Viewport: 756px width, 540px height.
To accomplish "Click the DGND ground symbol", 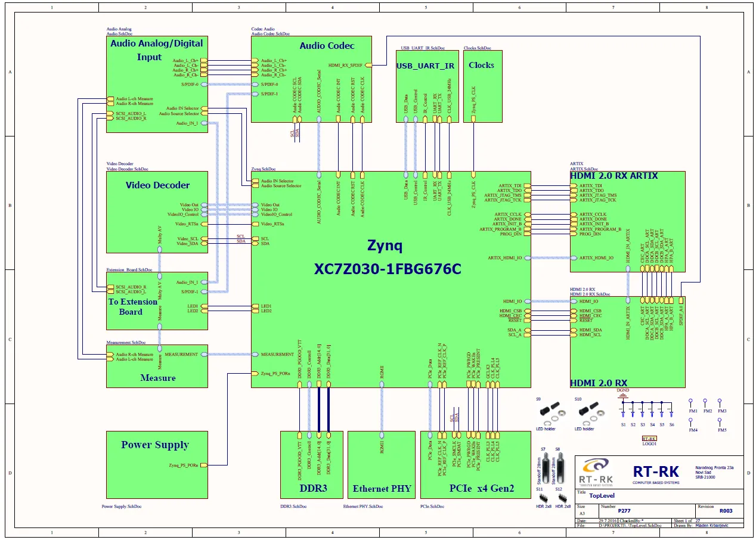I will (x=623, y=394).
